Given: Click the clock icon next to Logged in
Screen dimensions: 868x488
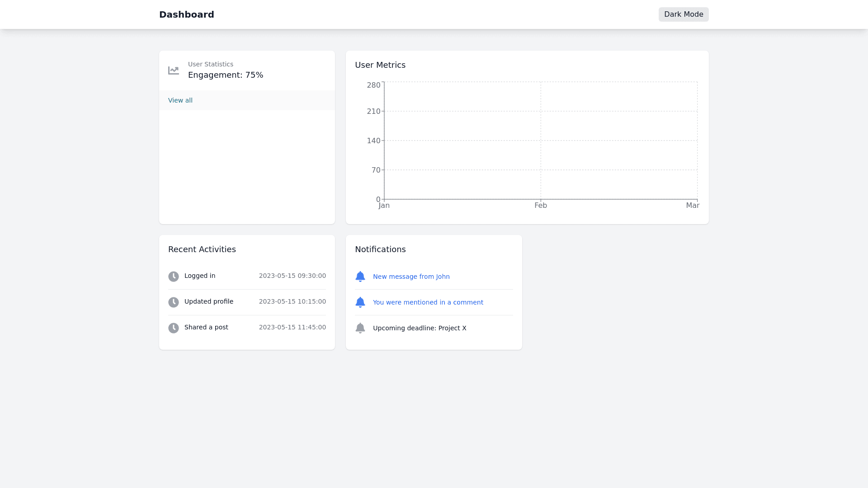Looking at the screenshot, I should [174, 277].
